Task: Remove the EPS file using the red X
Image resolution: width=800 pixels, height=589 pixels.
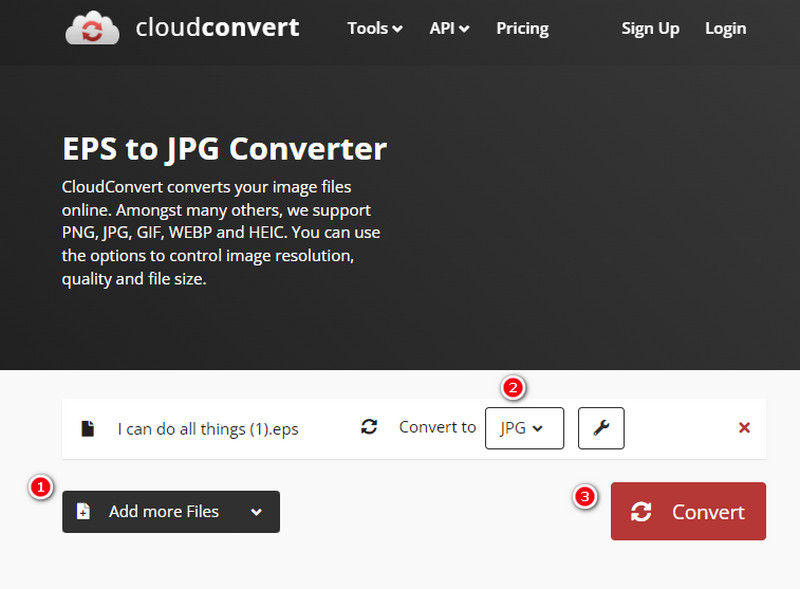Action: click(x=744, y=427)
